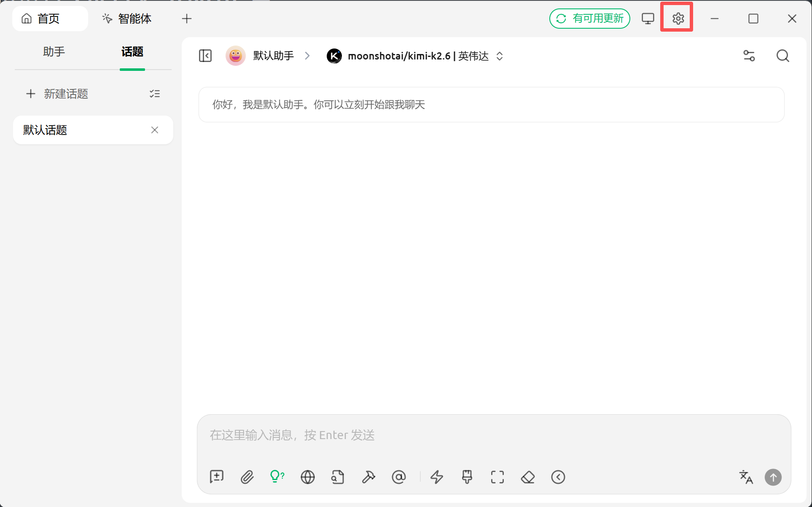
Task: Focus the message input field
Action: pyautogui.click(x=493, y=435)
